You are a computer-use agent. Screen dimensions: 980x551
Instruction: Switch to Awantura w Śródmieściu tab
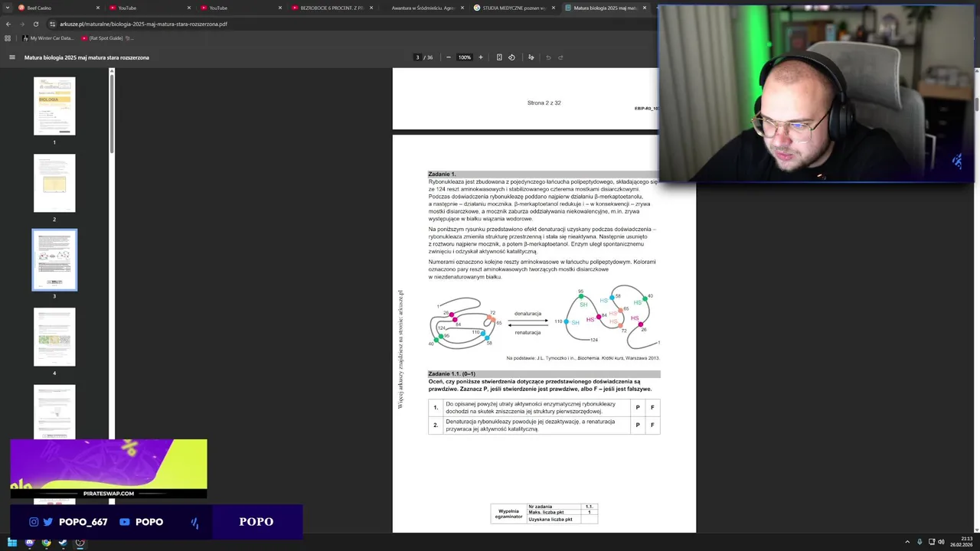click(x=423, y=8)
